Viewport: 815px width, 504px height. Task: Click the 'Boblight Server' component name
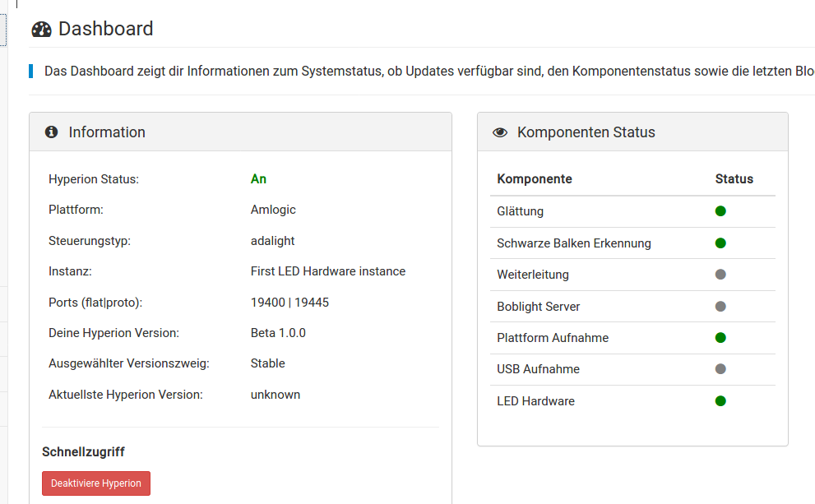point(539,307)
